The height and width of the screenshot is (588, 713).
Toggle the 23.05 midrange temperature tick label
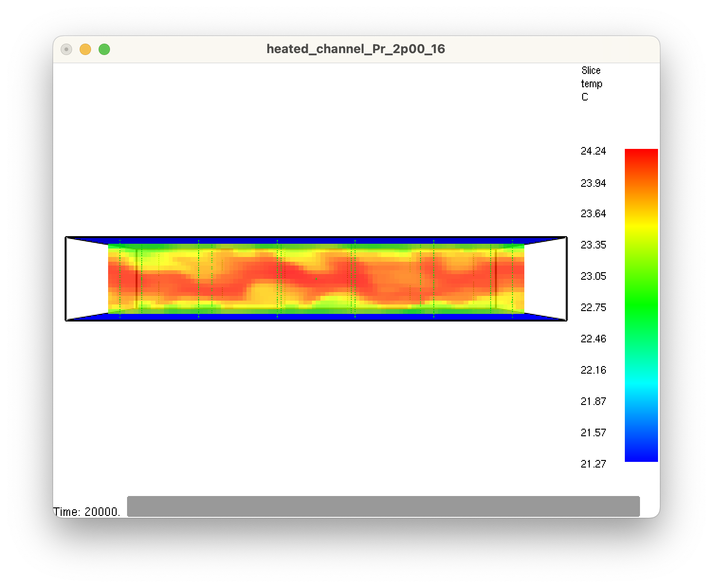pos(594,276)
